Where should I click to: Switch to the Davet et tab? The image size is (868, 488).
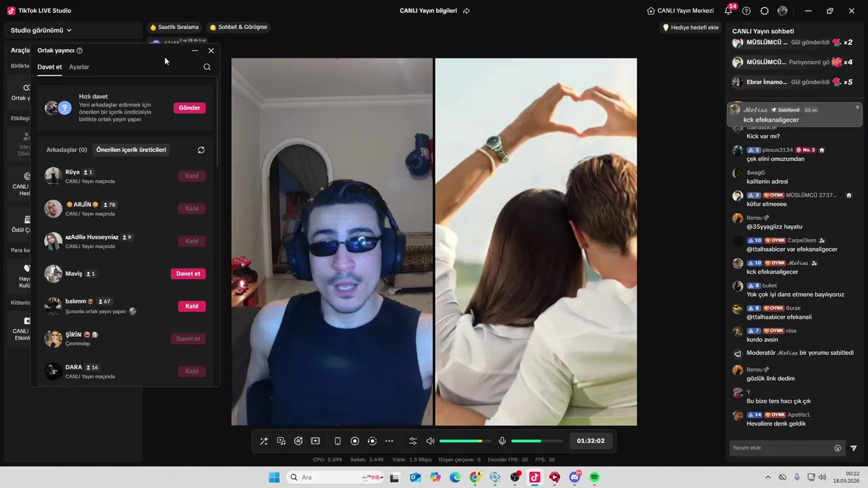click(x=50, y=67)
